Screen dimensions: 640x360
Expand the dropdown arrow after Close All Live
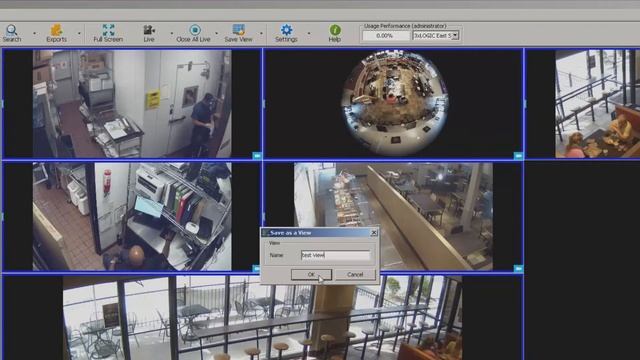[x=216, y=33]
